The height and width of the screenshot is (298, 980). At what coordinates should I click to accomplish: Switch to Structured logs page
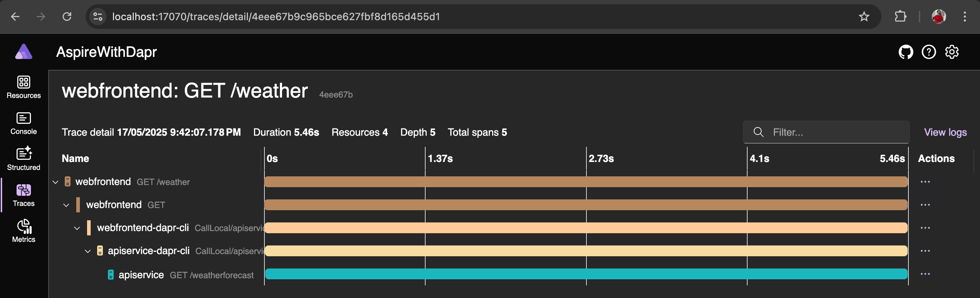(x=24, y=159)
